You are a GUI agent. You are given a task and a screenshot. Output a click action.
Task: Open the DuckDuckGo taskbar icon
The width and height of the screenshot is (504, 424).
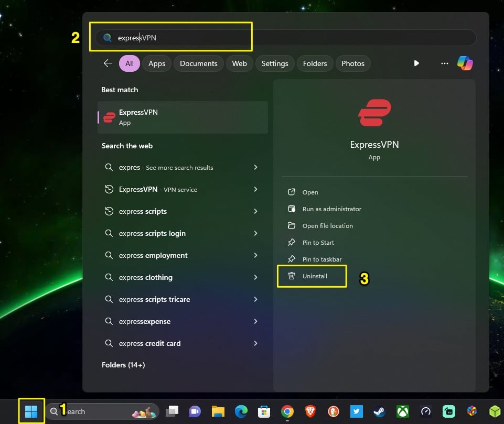pos(334,411)
